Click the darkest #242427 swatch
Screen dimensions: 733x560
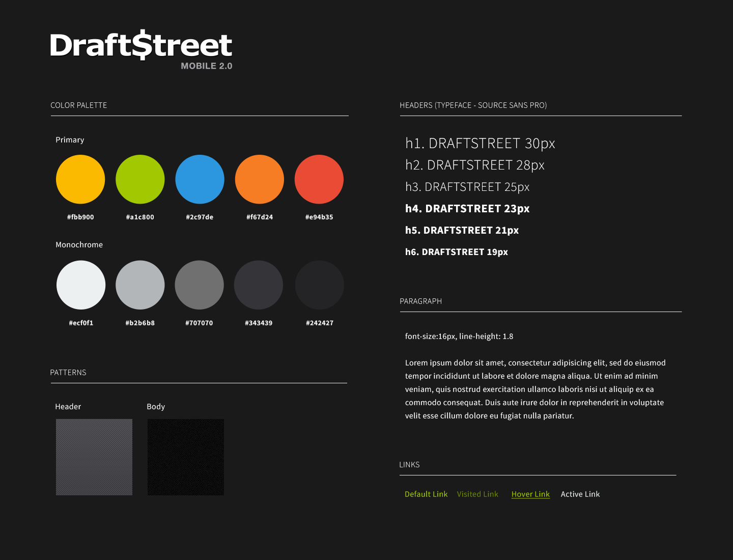click(x=320, y=285)
